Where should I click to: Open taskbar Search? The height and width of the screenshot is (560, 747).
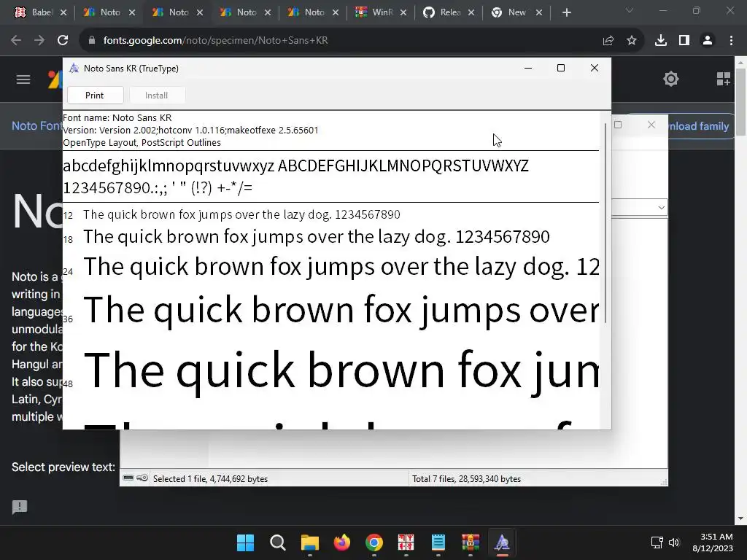point(278,542)
